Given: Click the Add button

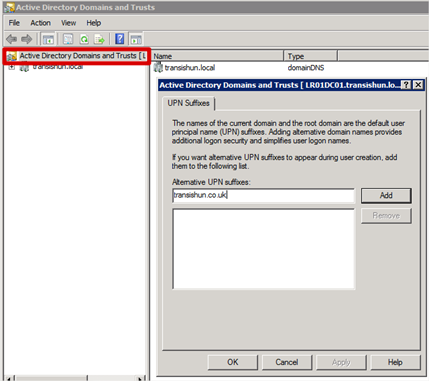Looking at the screenshot, I should tap(386, 196).
